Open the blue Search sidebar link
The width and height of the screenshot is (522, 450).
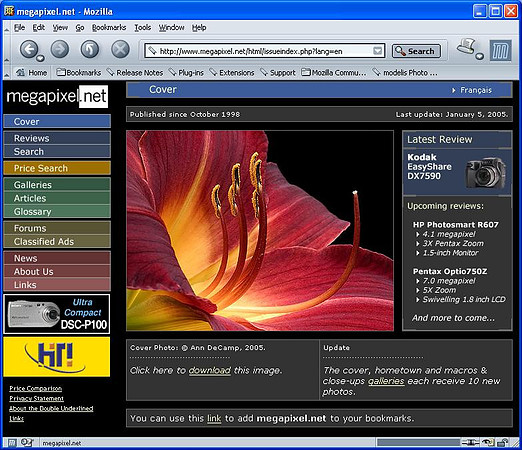[x=57, y=151]
